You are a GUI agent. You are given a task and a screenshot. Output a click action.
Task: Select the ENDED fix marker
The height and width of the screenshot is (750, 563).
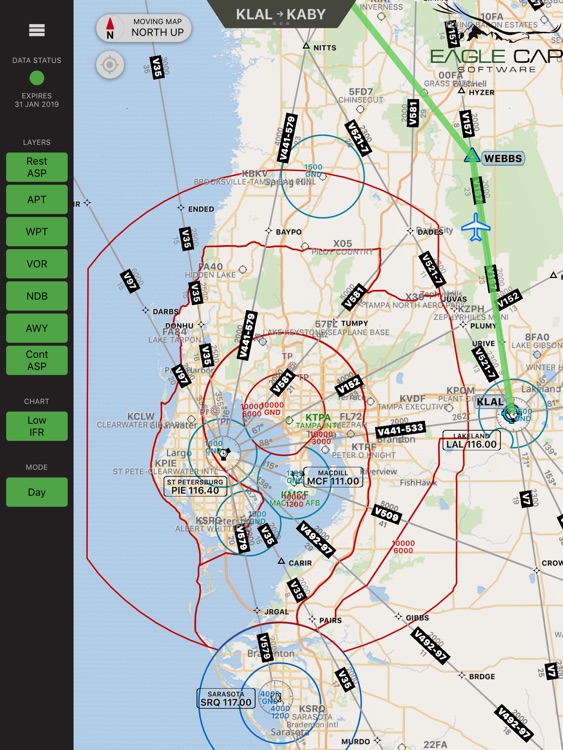[181, 208]
